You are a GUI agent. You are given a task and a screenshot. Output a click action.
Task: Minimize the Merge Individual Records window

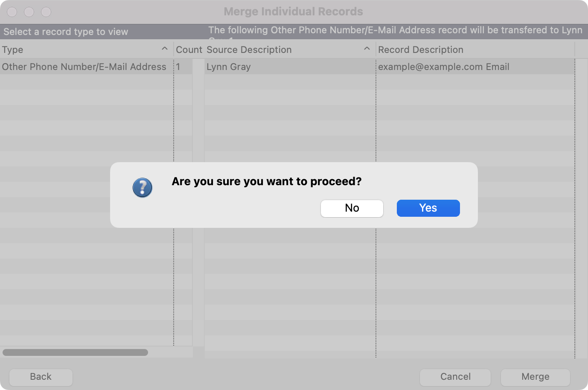(x=29, y=12)
